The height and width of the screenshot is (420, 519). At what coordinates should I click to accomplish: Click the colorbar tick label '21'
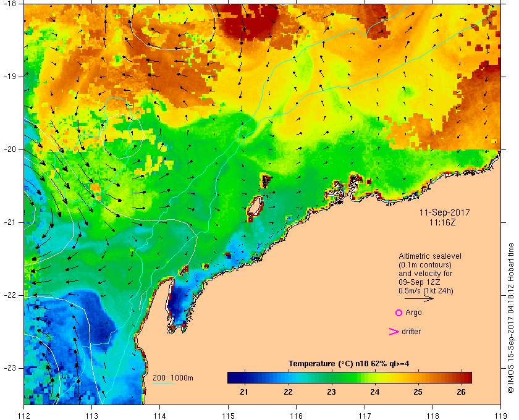click(244, 392)
